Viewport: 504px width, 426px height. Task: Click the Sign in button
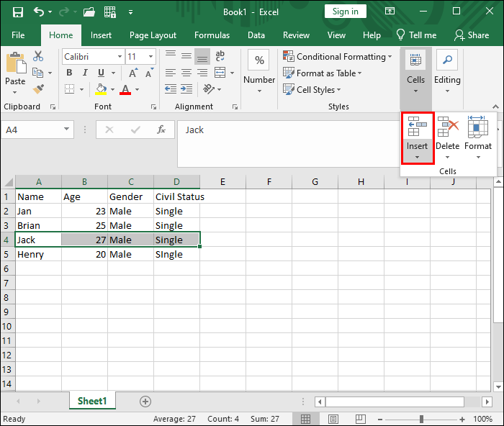tap(346, 12)
